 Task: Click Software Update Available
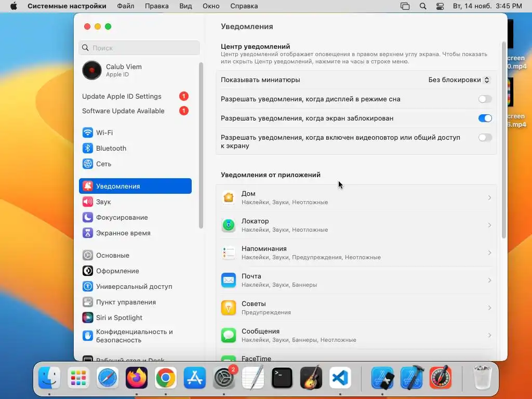coord(135,111)
